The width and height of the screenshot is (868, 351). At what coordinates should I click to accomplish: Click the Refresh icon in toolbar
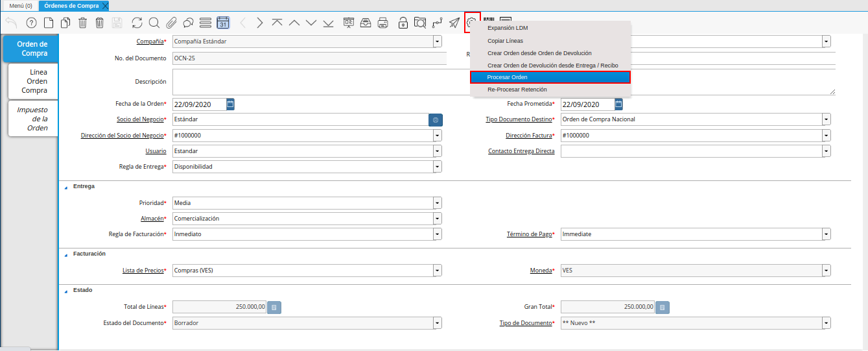(137, 23)
